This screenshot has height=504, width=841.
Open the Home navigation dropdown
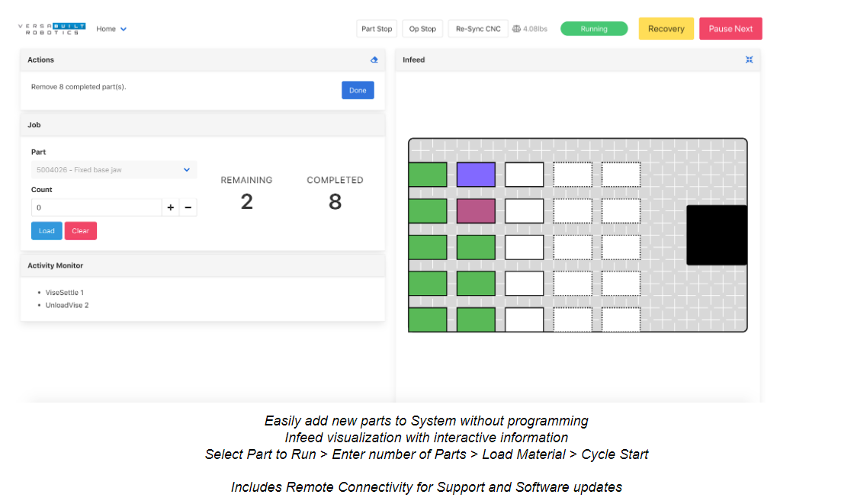[111, 29]
